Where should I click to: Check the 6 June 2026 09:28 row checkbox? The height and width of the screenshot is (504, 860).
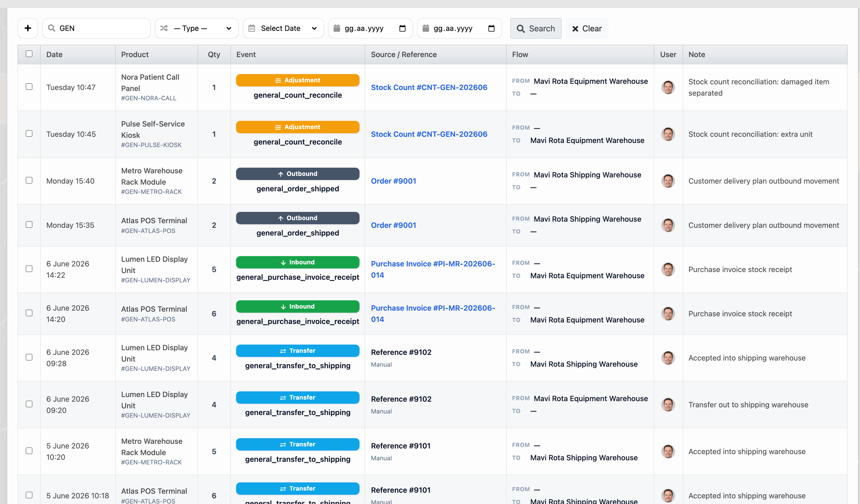pyautogui.click(x=29, y=357)
